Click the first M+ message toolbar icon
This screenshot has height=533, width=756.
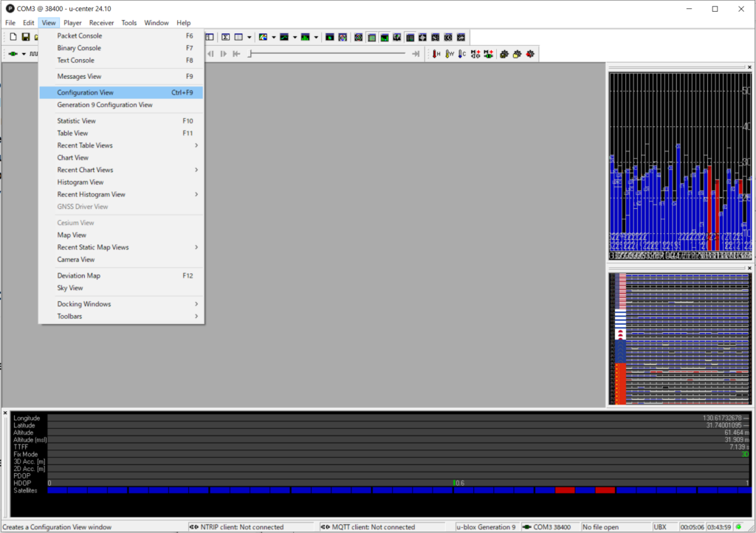(x=475, y=54)
